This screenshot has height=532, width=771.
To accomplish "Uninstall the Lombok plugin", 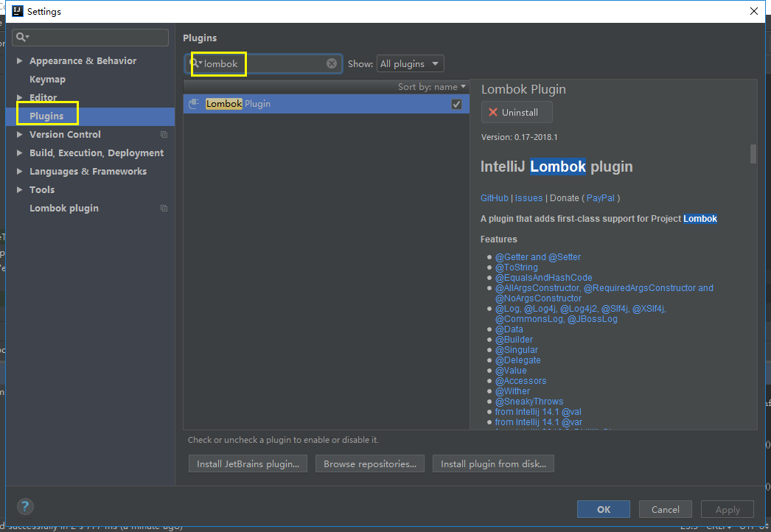I will click(x=516, y=113).
